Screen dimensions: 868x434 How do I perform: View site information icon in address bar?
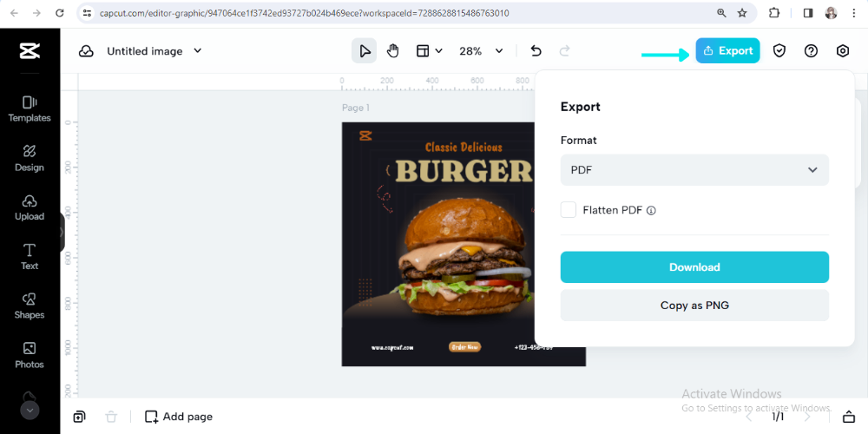pyautogui.click(x=86, y=13)
